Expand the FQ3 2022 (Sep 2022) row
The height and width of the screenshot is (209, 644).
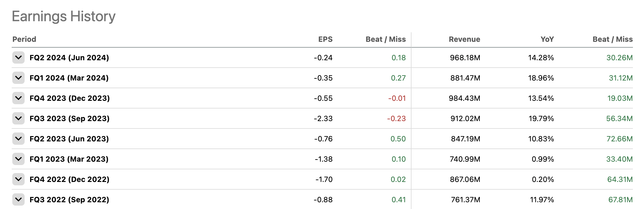tap(18, 199)
